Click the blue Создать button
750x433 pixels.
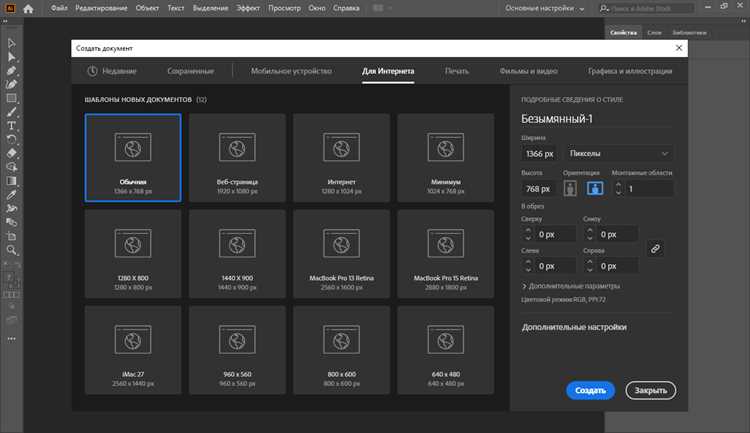590,390
